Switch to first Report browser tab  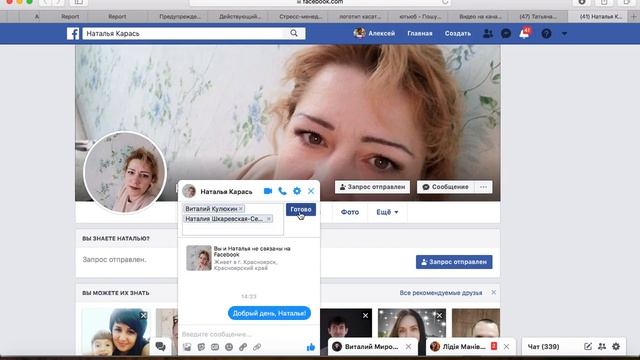70,17
